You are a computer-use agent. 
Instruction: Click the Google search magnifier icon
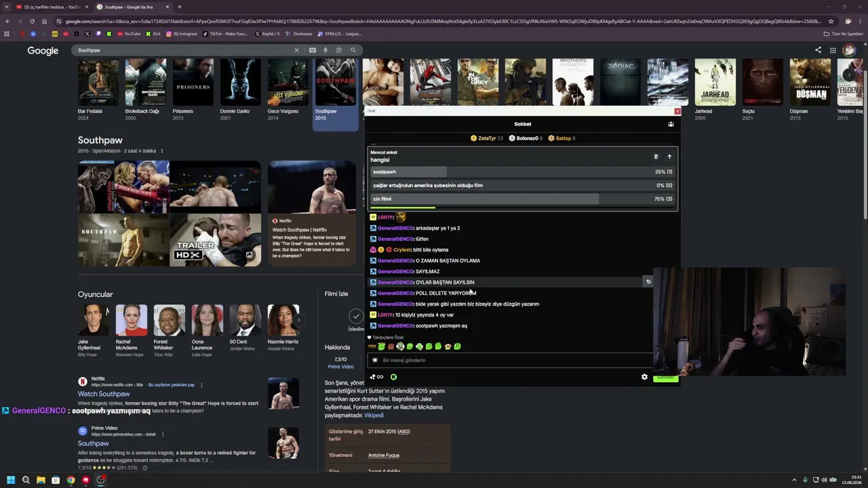point(353,50)
